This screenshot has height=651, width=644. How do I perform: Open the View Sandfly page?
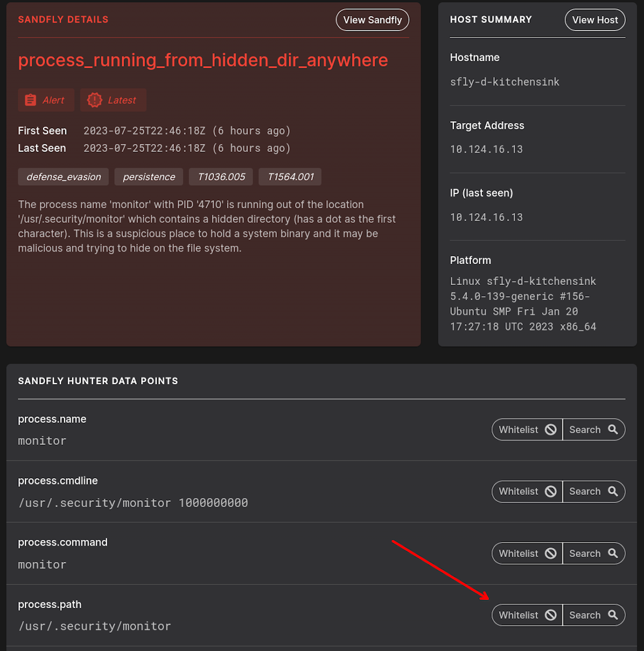372,19
